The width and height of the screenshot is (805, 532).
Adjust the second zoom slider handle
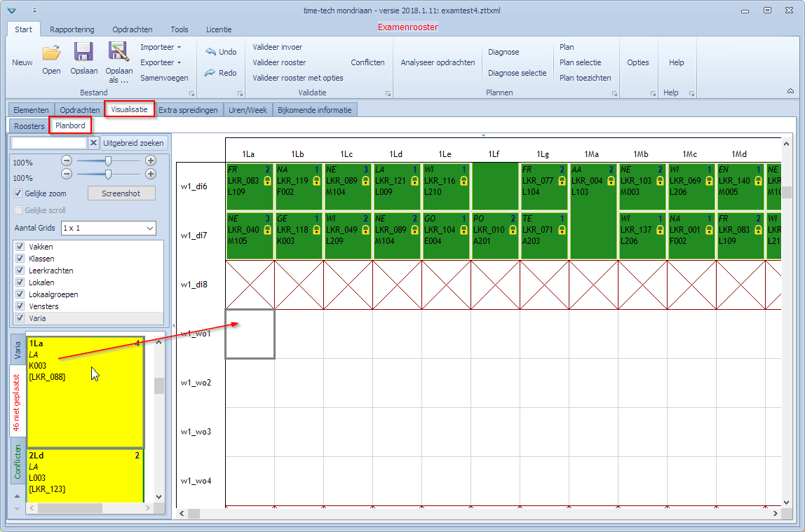[x=108, y=175]
